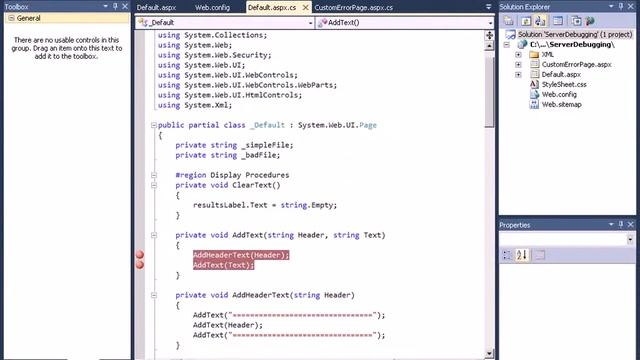The height and width of the screenshot is (360, 640).
Task: Expand the Default.aspx node in tree
Action: tap(518, 74)
